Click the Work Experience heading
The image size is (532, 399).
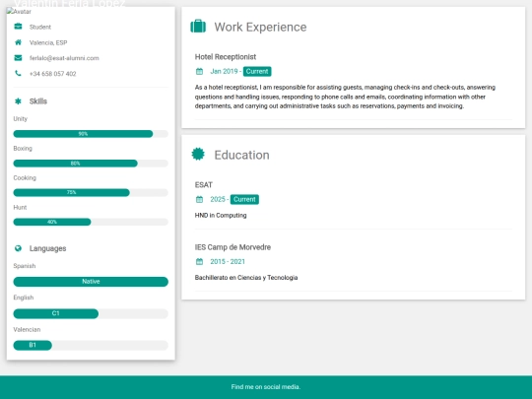(260, 27)
